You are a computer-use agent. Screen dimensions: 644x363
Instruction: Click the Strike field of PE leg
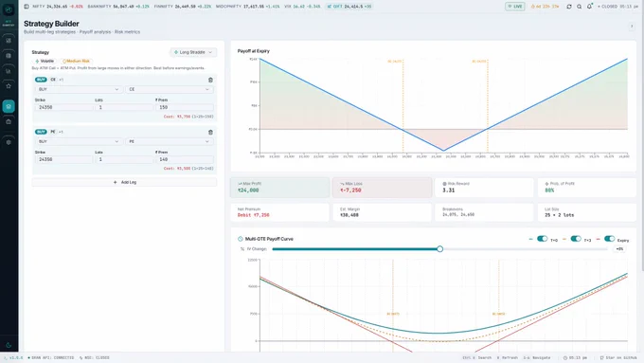(63, 159)
